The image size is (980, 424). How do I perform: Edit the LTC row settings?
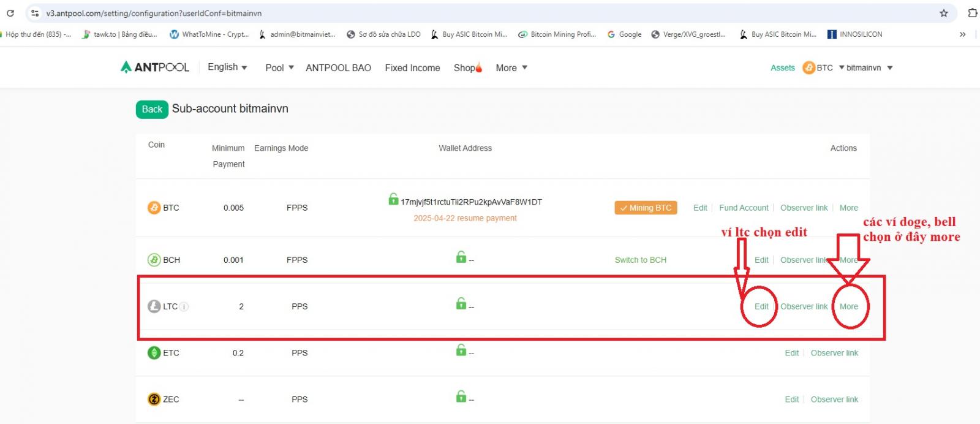tap(761, 306)
